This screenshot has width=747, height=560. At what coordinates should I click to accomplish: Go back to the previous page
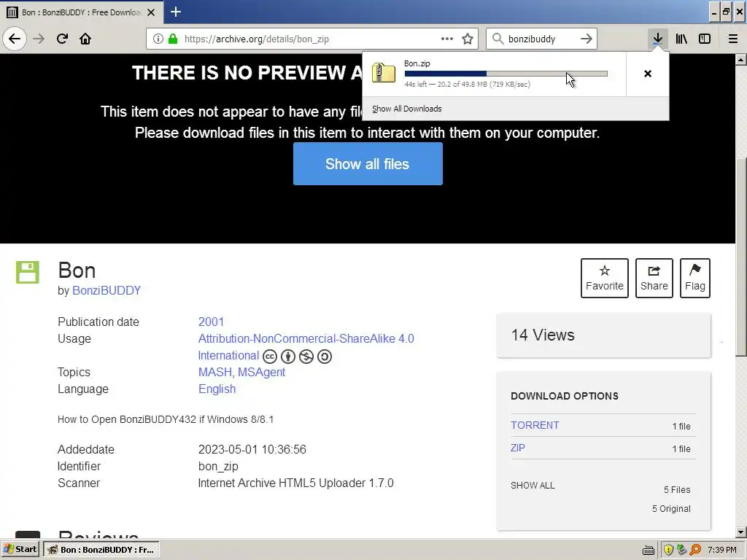tap(15, 39)
